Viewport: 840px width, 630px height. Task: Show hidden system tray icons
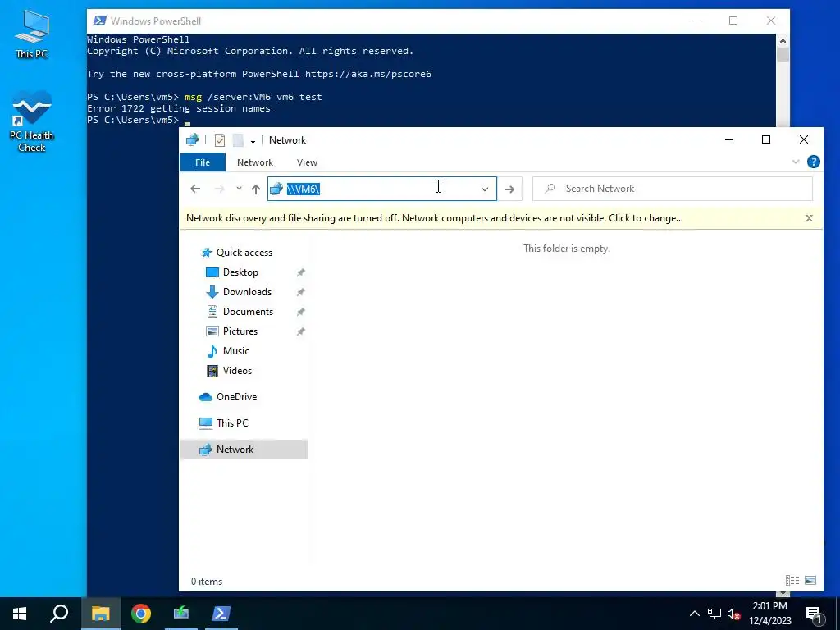pos(694,614)
